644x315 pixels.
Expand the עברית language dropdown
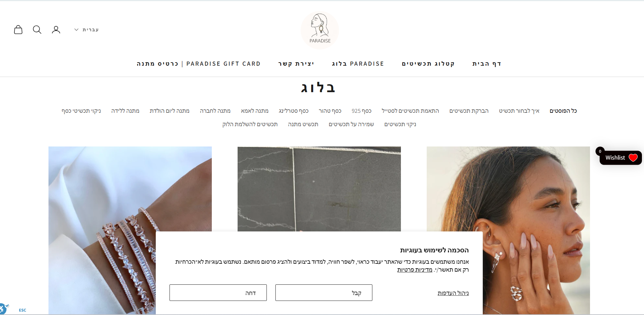tap(87, 30)
